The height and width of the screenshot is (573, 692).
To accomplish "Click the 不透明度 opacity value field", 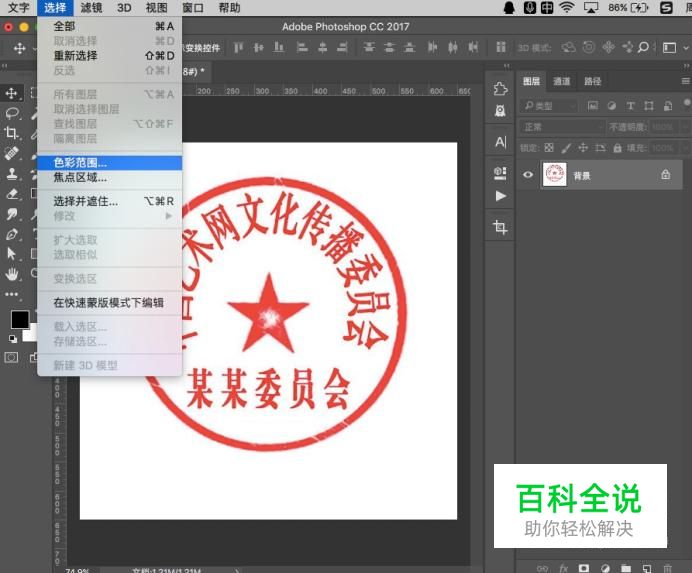I will point(665,127).
